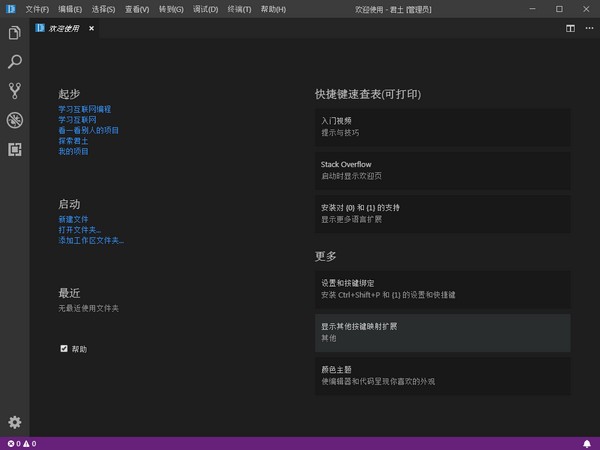600x450 pixels.
Task: Click the 打开文件夹... link
Action: click(80, 230)
